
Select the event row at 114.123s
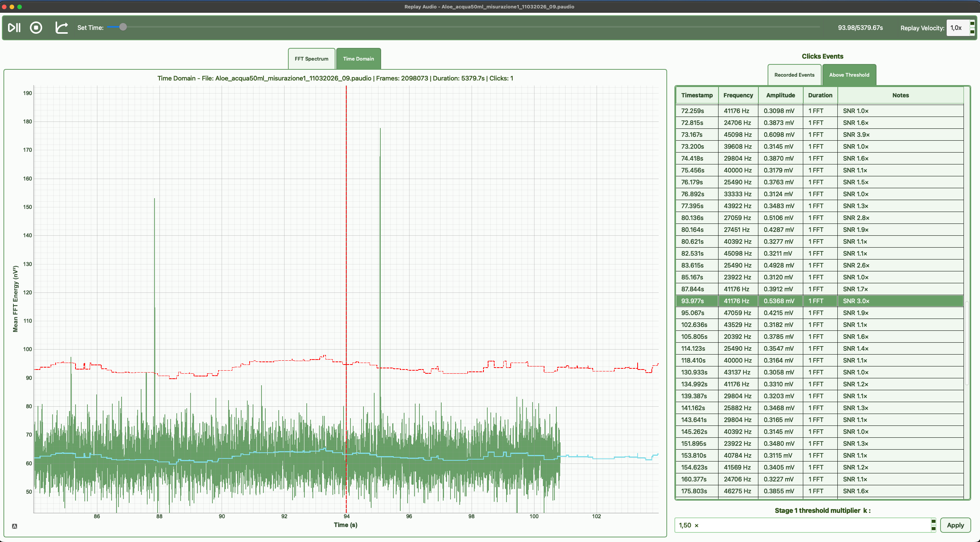[x=819, y=348]
